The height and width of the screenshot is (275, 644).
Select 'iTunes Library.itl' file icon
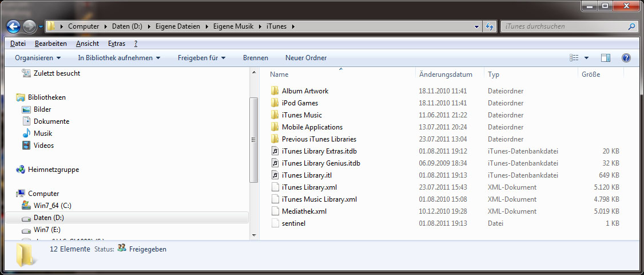tap(275, 175)
